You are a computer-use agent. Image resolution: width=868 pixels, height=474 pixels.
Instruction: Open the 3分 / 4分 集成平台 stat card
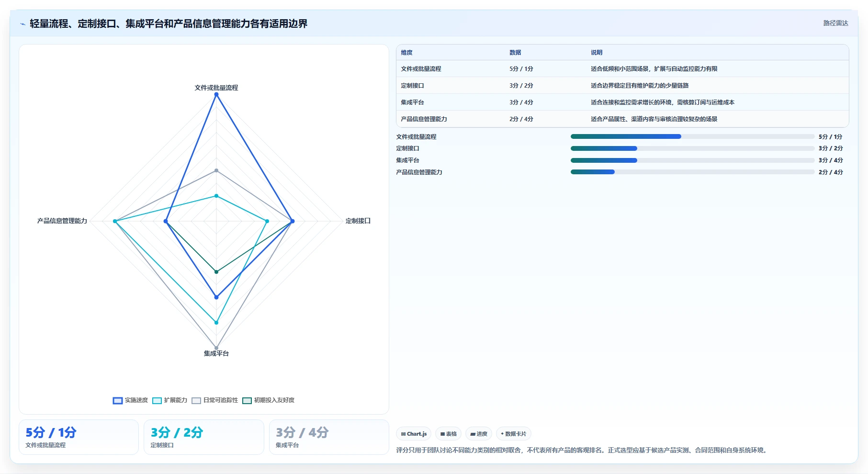329,437
